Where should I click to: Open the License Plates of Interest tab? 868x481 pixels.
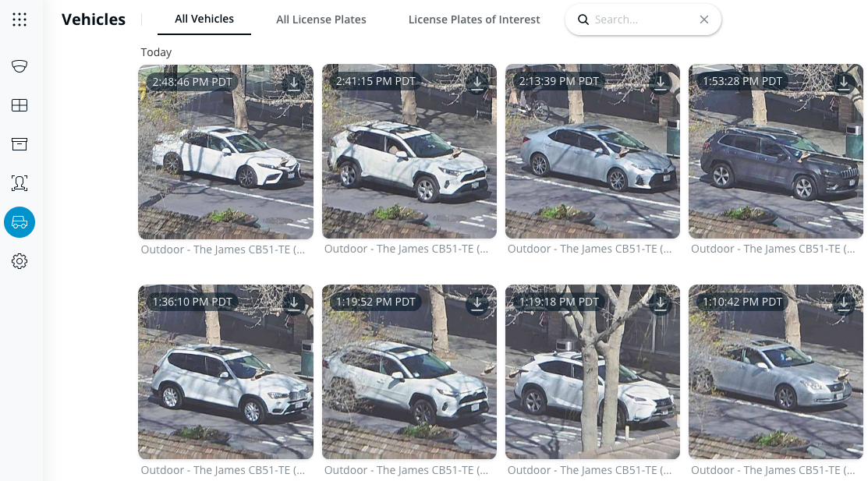click(474, 19)
